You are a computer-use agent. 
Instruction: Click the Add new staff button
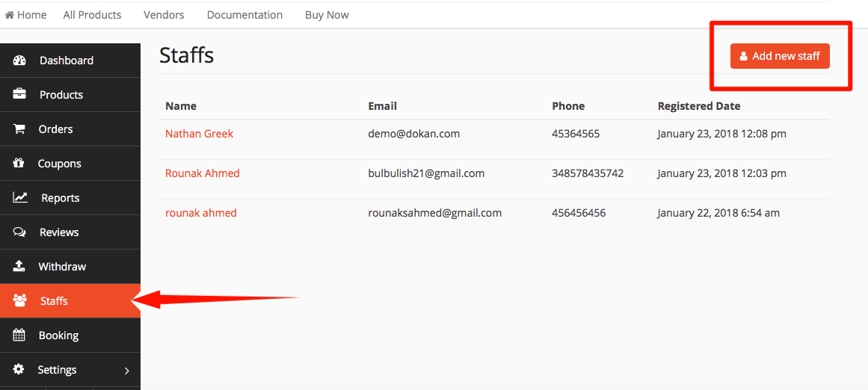point(780,56)
